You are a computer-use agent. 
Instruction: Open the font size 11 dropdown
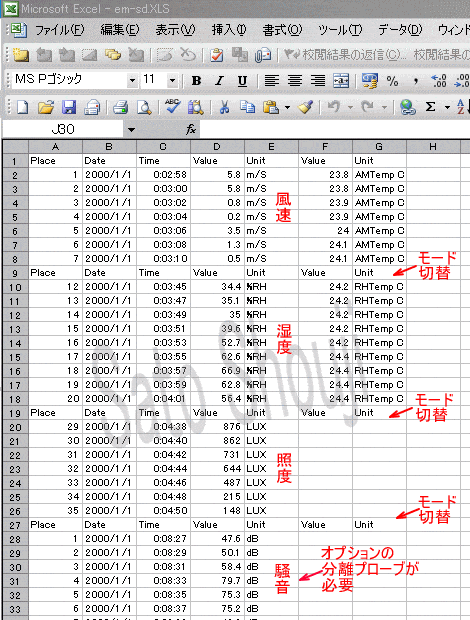coord(172,81)
